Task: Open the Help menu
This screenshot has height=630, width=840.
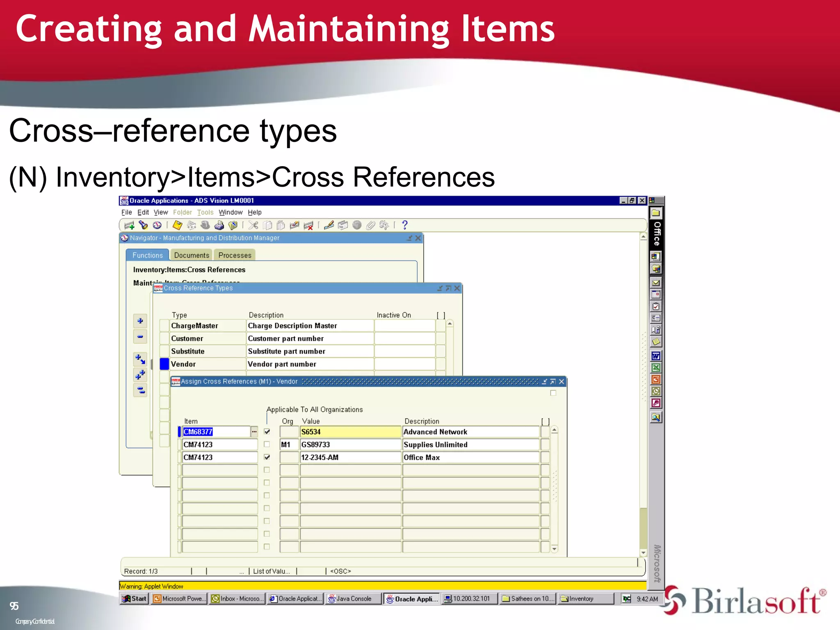Action: click(x=255, y=212)
